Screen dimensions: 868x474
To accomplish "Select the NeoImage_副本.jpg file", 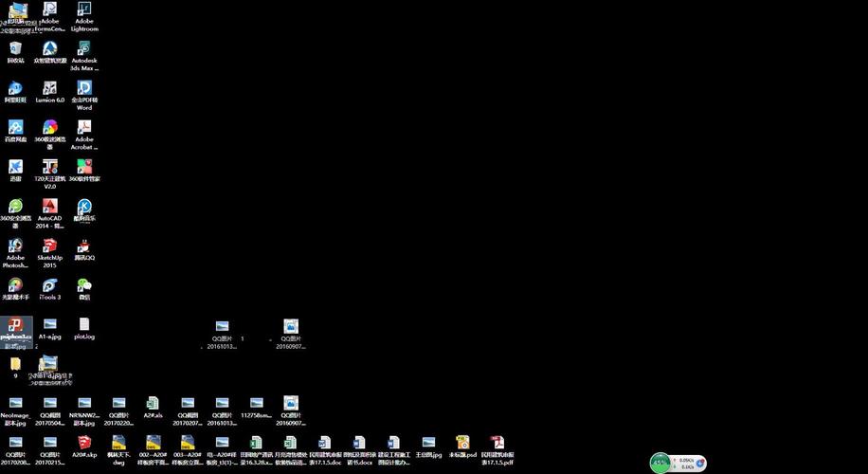I will pyautogui.click(x=15, y=410).
